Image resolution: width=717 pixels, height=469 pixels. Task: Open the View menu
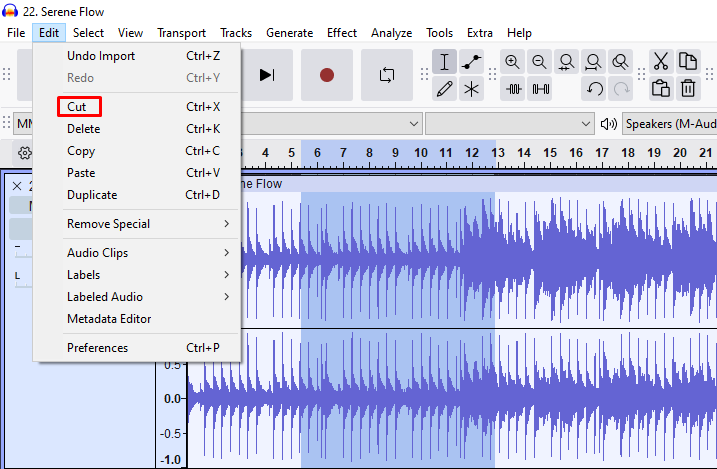130,33
